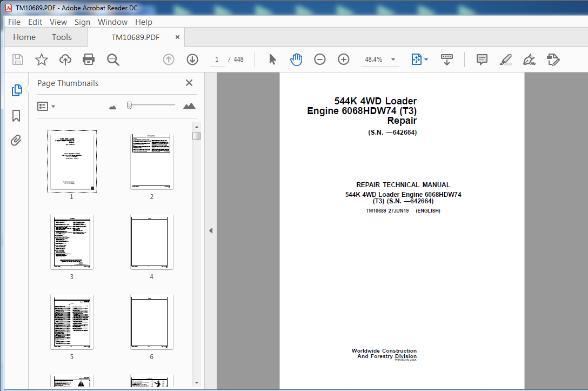Go to next page arrow
The height and width of the screenshot is (391, 588).
point(192,59)
